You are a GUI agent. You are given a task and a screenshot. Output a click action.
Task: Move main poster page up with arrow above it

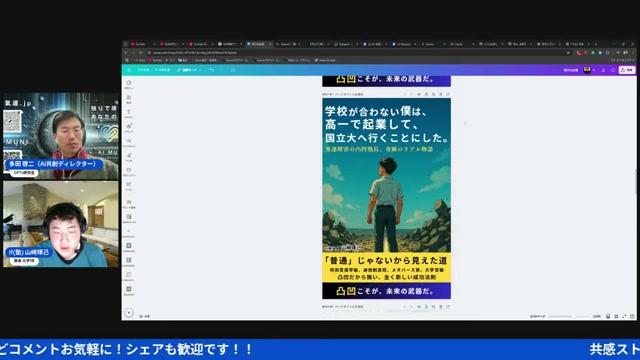coord(404,94)
